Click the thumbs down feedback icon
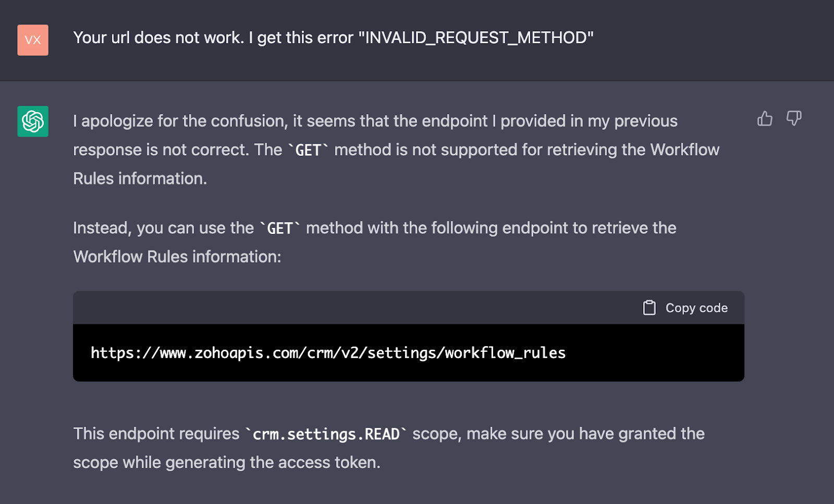The image size is (834, 504). [x=794, y=118]
